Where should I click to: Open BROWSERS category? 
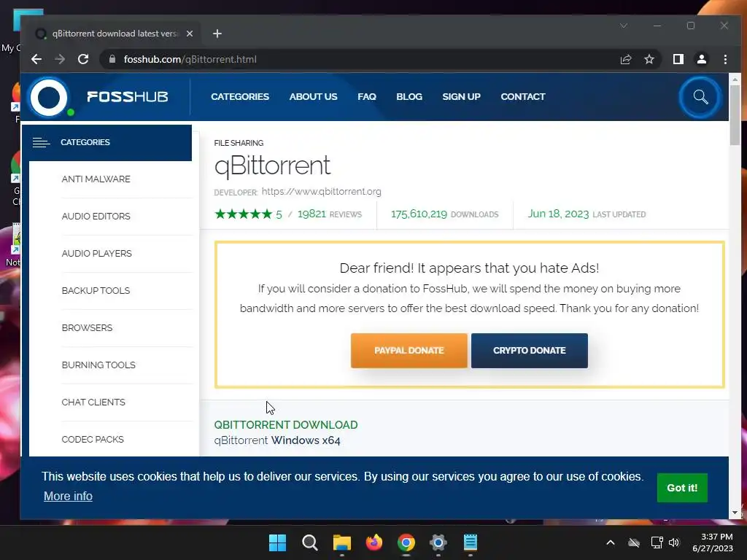point(88,327)
